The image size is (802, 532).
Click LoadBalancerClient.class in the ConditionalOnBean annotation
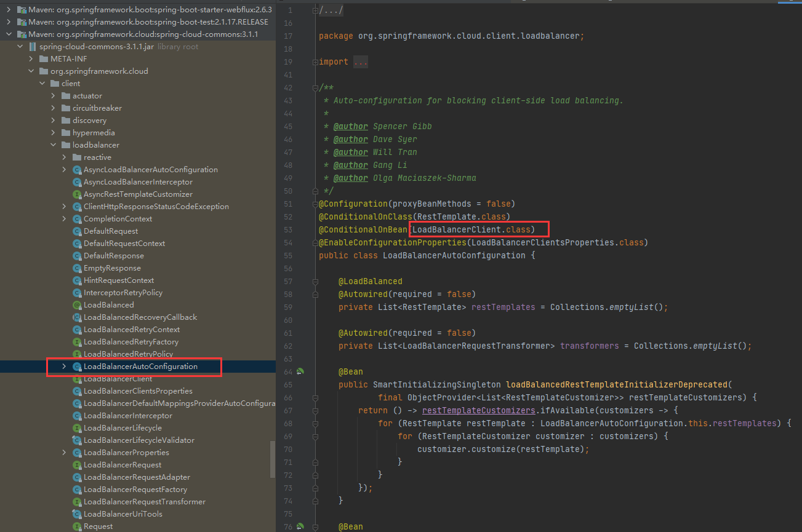(x=471, y=229)
